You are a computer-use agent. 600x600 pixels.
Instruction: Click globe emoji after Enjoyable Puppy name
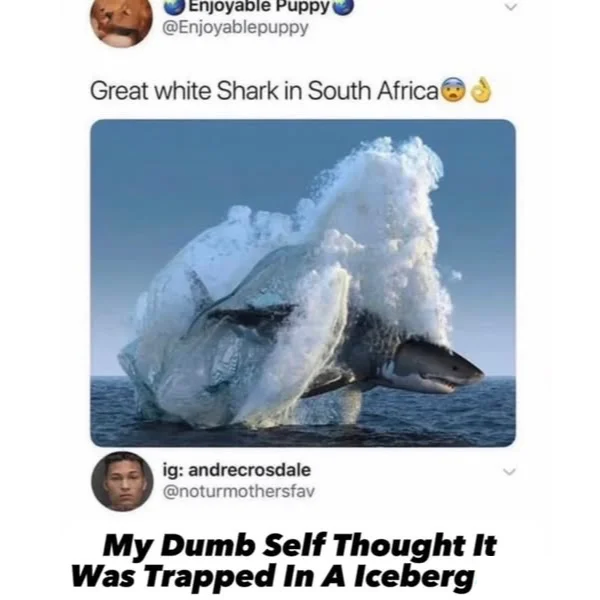pos(344,7)
